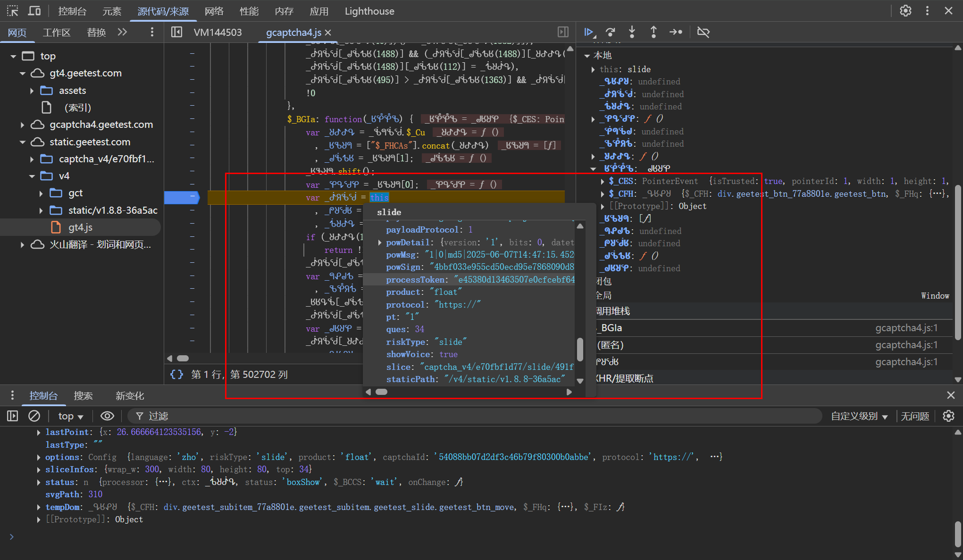Click the code editor horizontal scrollbar thumb

183,359
